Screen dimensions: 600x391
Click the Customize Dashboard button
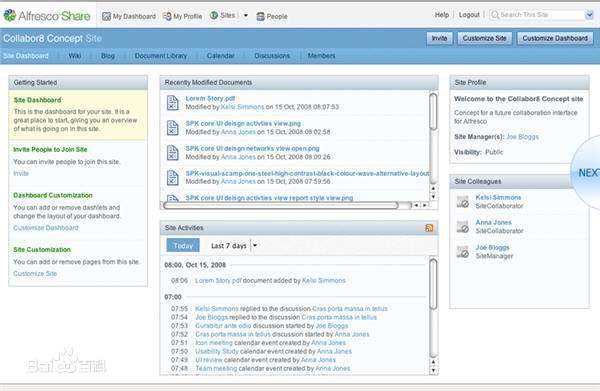(555, 38)
